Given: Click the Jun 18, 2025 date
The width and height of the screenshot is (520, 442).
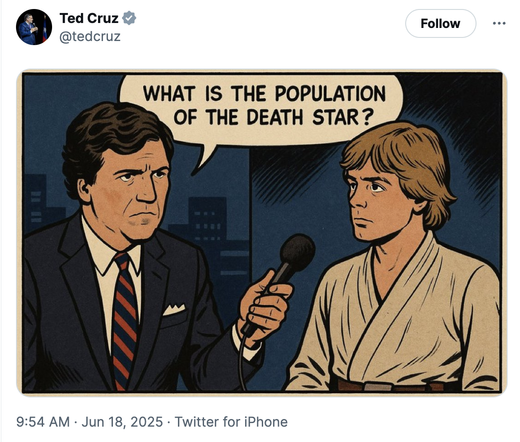Looking at the screenshot, I should [x=122, y=422].
